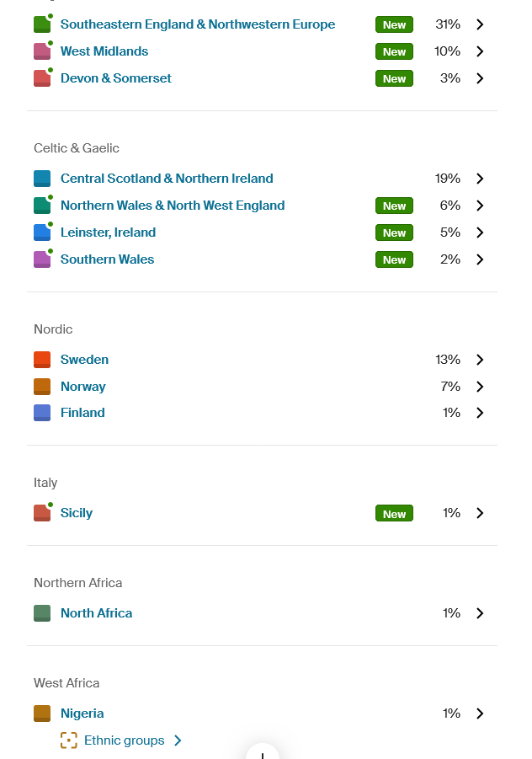Image resolution: width=532 pixels, height=759 pixels.
Task: Open the Devon & Somerset region link
Action: pyautogui.click(x=115, y=78)
